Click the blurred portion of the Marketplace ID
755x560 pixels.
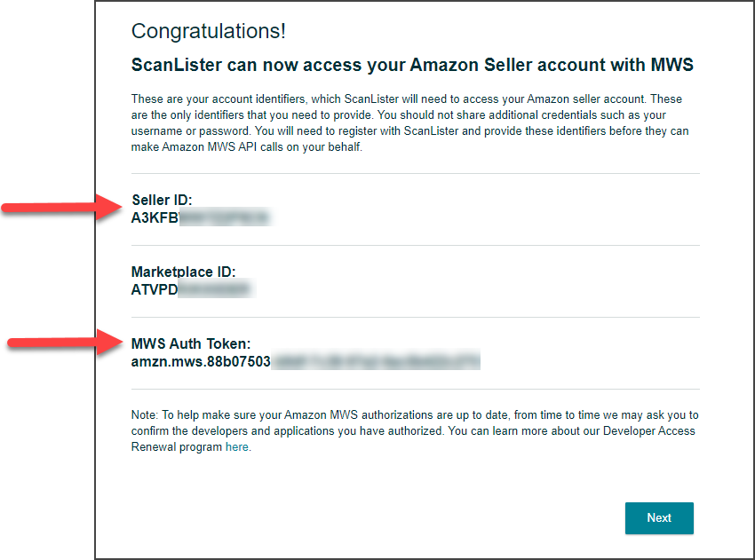coord(214,288)
